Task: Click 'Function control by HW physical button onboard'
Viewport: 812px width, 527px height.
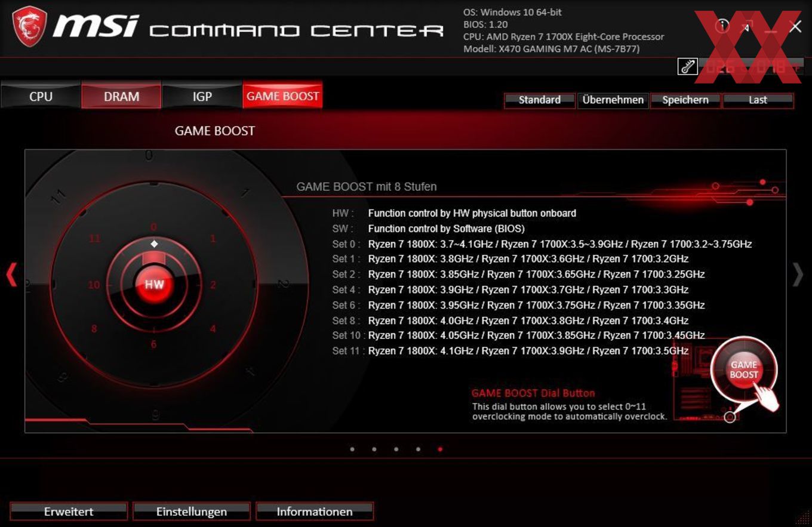Action: (472, 213)
